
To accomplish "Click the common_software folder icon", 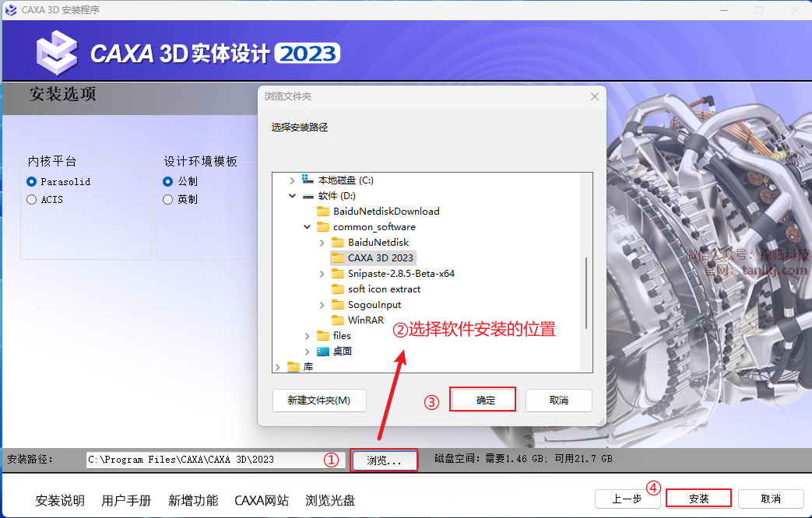I will (323, 226).
